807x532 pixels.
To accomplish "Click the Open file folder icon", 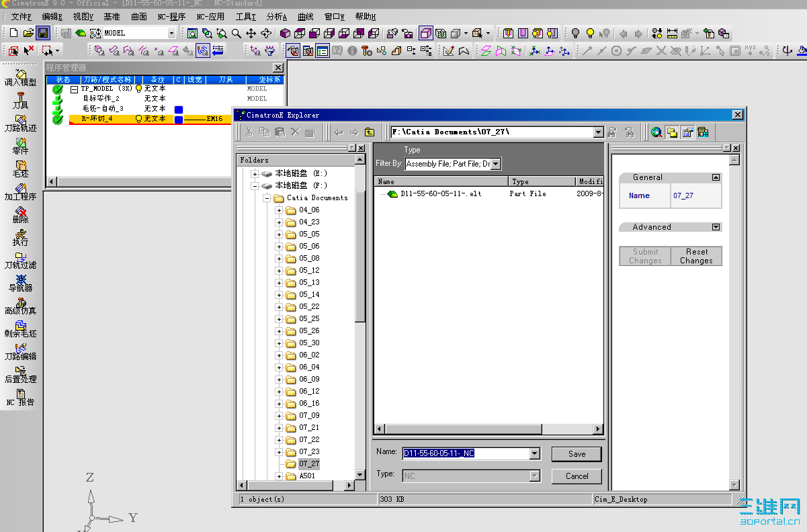I will point(28,33).
